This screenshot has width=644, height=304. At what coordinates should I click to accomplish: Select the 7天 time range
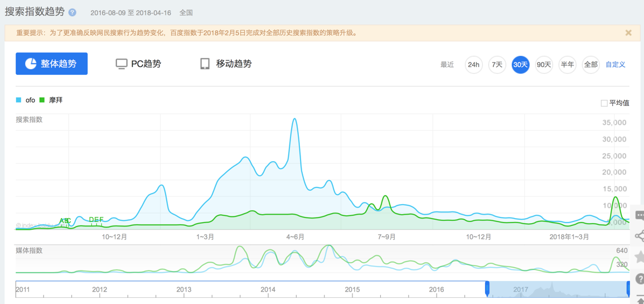click(497, 65)
